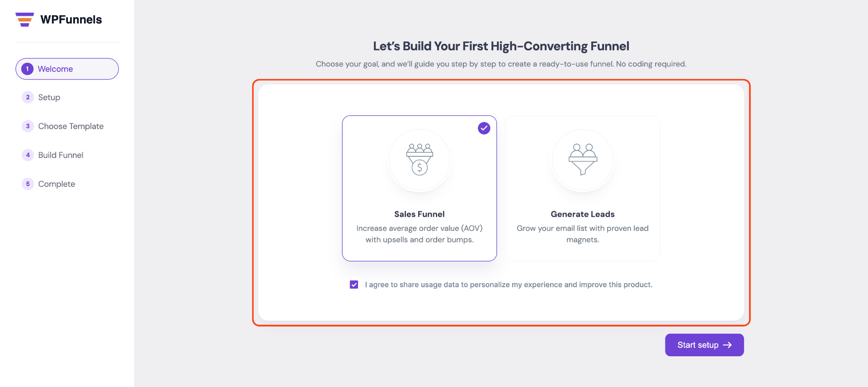Click the step 1 Welcome circle icon
Image resolution: width=868 pixels, height=387 pixels.
point(27,69)
